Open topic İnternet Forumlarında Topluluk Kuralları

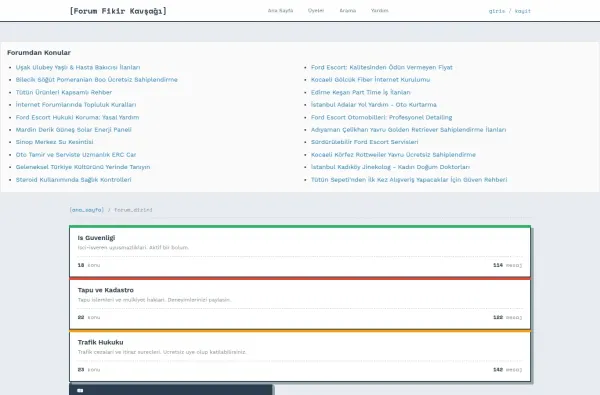76,104
